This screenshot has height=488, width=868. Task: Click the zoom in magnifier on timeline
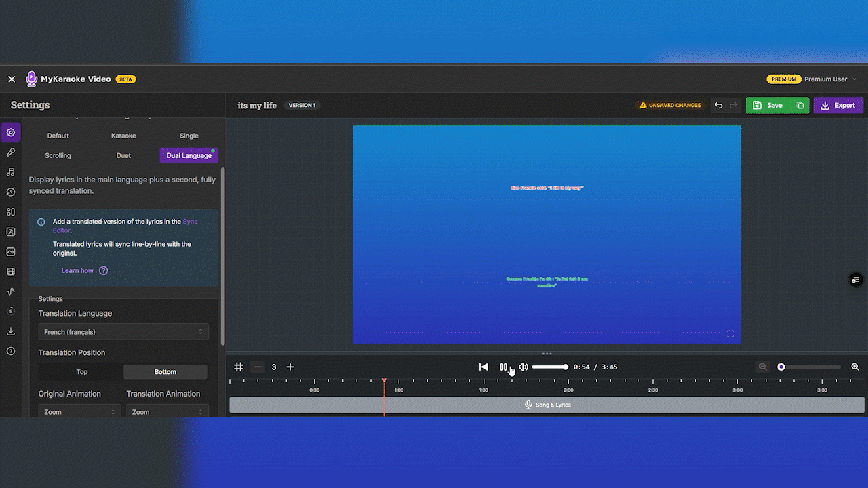855,367
